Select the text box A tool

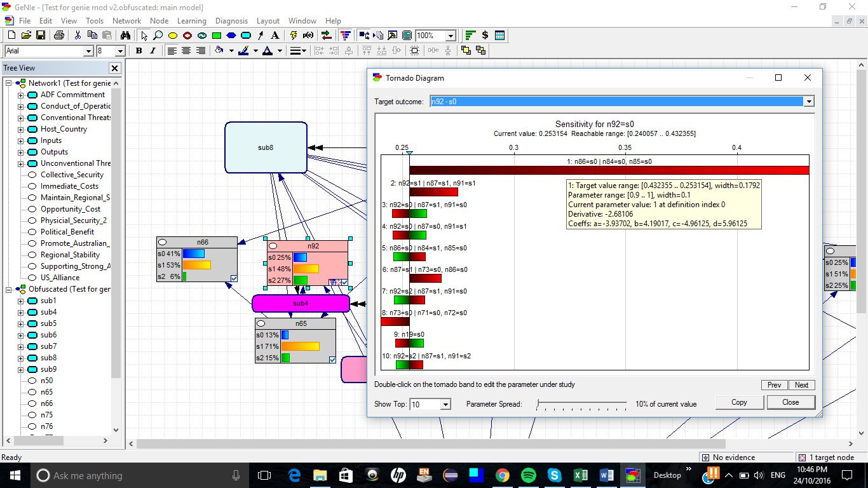click(x=275, y=36)
